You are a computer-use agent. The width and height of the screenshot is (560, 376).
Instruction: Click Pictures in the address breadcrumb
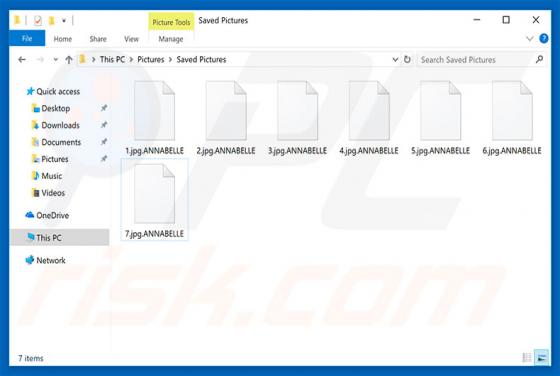(151, 60)
